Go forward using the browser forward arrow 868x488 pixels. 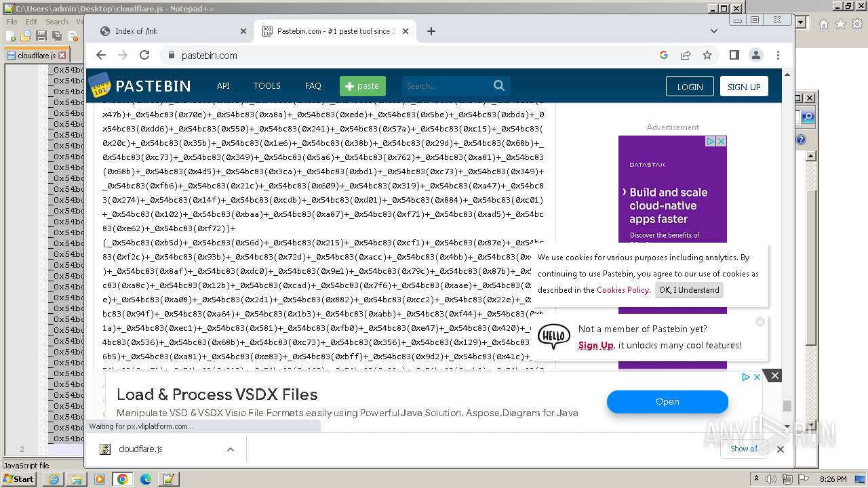tap(123, 56)
